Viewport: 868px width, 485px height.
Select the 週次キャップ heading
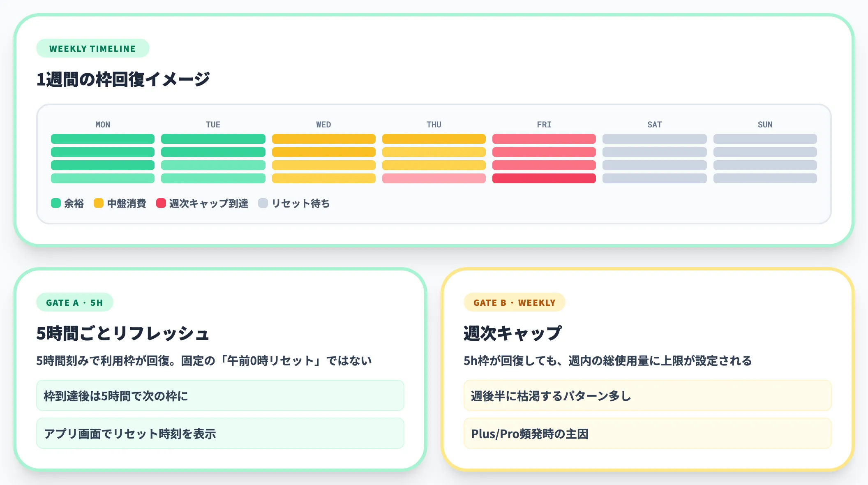pyautogui.click(x=512, y=333)
